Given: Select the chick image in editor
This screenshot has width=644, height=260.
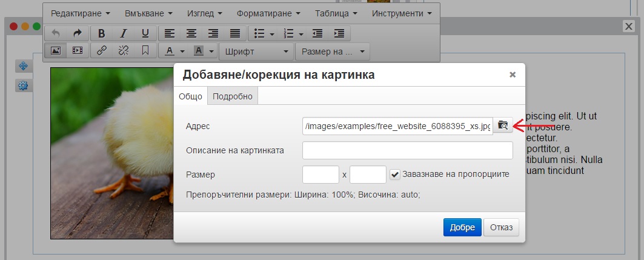Looking at the screenshot, I should (111, 153).
